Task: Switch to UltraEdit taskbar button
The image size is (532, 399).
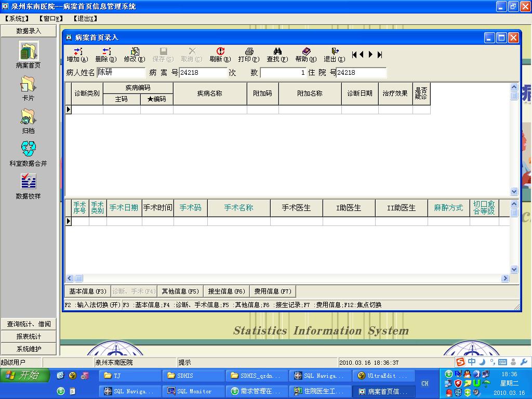Action: tap(383, 376)
